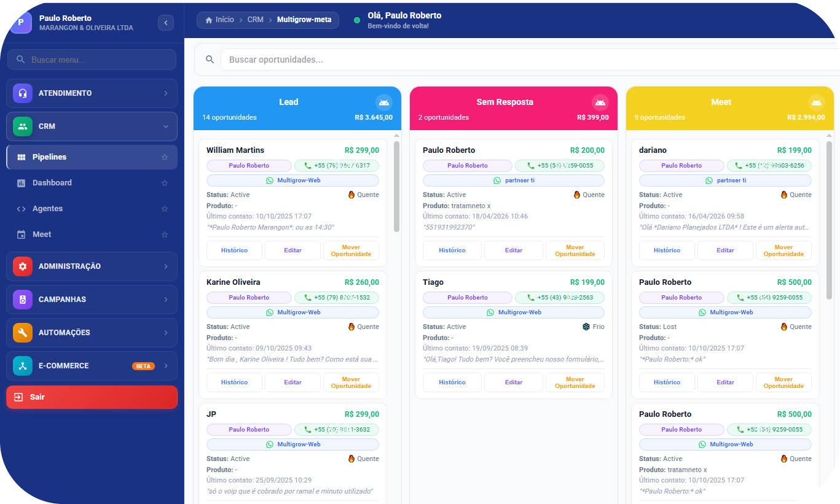Collapse the sidebar with the arrow button
Screen dimensions: 840x504
click(166, 23)
